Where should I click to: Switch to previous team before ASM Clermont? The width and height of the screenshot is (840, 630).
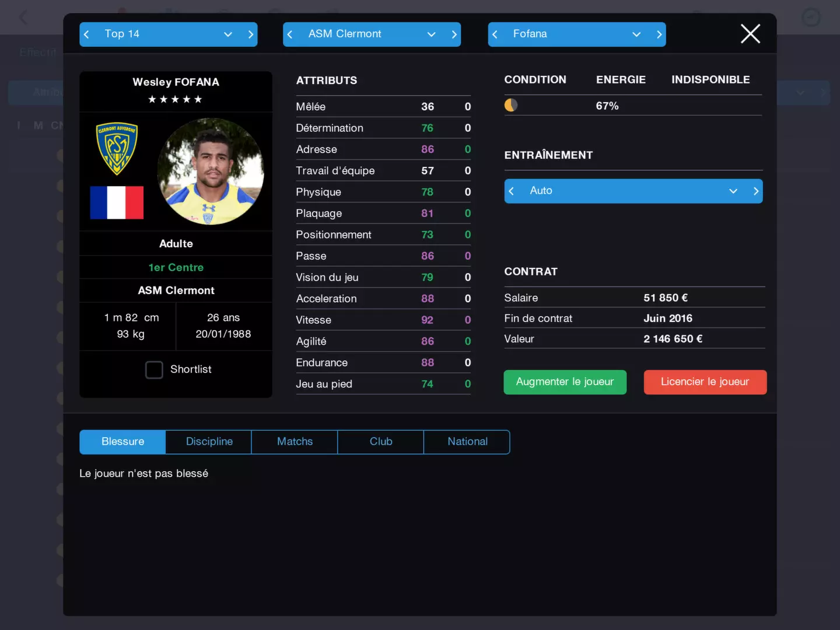(290, 34)
